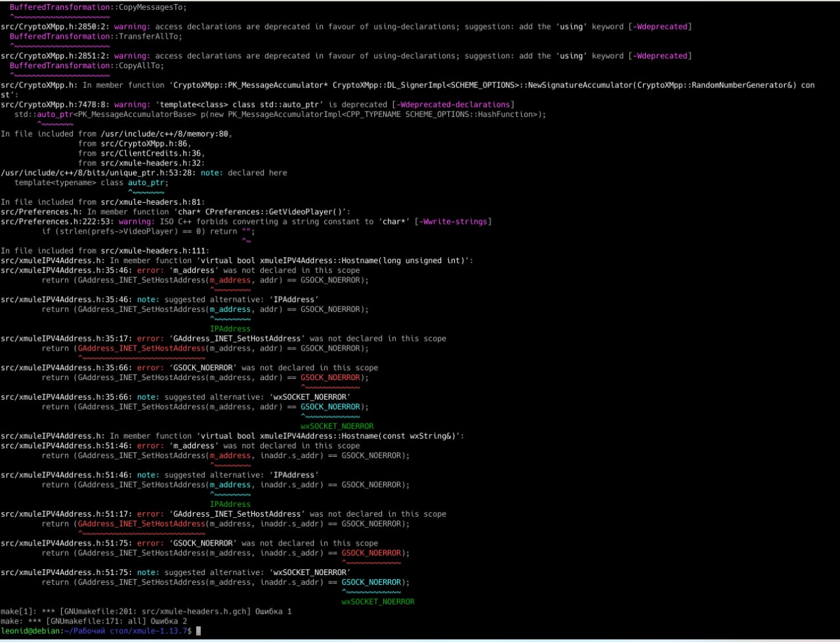Click the src/CryptoXMpp.h:7478:8 warning location
The image size is (840, 642).
pos(55,104)
